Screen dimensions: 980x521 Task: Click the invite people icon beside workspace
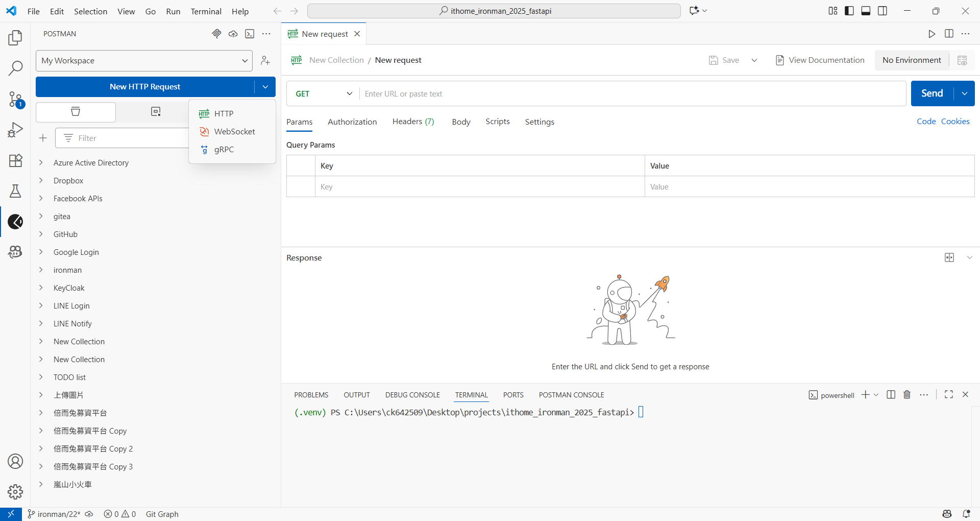coord(265,61)
